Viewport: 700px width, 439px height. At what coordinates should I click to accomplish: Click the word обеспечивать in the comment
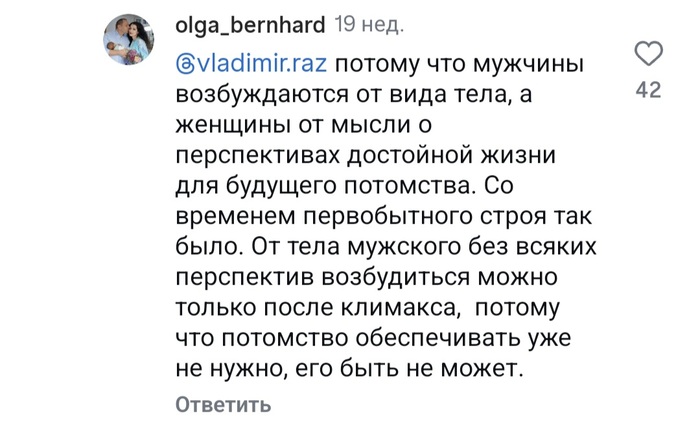click(438, 339)
